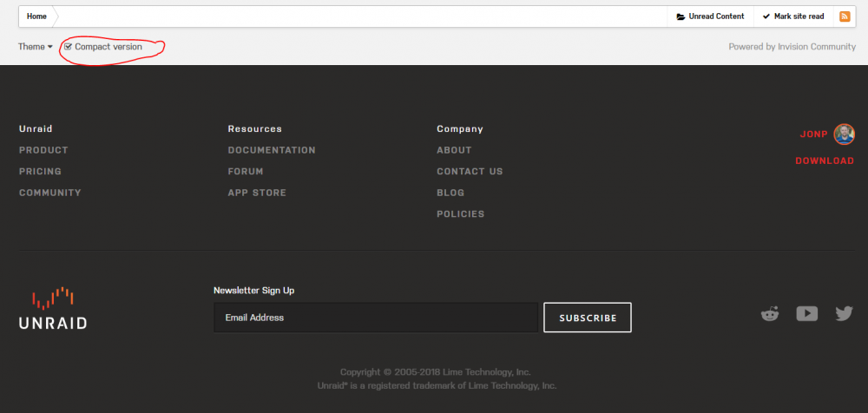Click the JONP username link
Screen dimensions: 868x413
pos(814,134)
